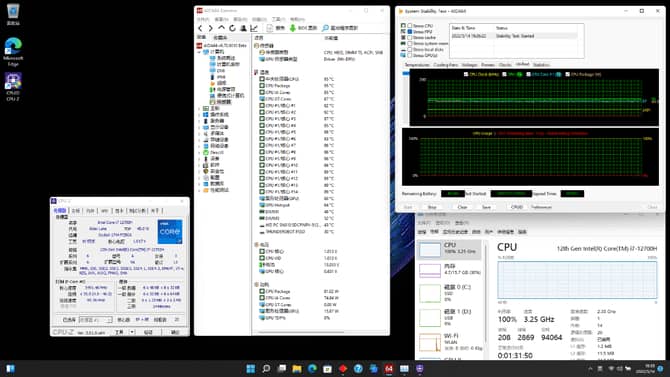This screenshot has width=670, height=377.
Task: Open the tools dropdown arrow in CPU-Z
Action: tap(132, 332)
